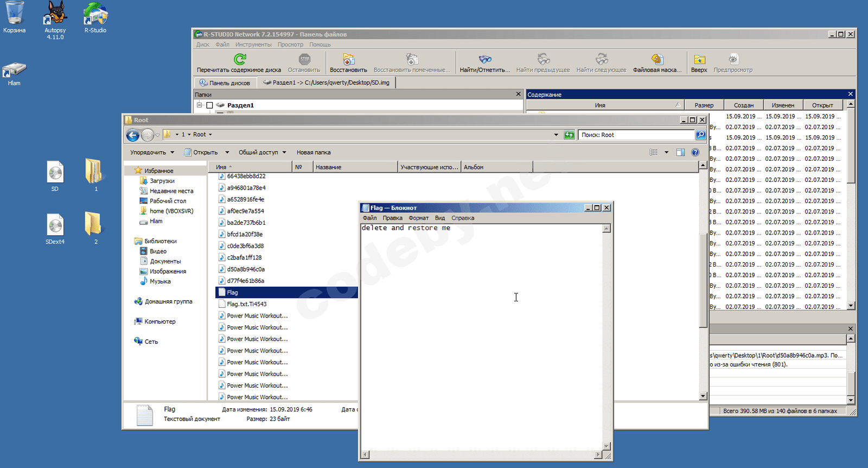Collapse the Раздел1 tree node
The height and width of the screenshot is (468, 868).
click(200, 105)
